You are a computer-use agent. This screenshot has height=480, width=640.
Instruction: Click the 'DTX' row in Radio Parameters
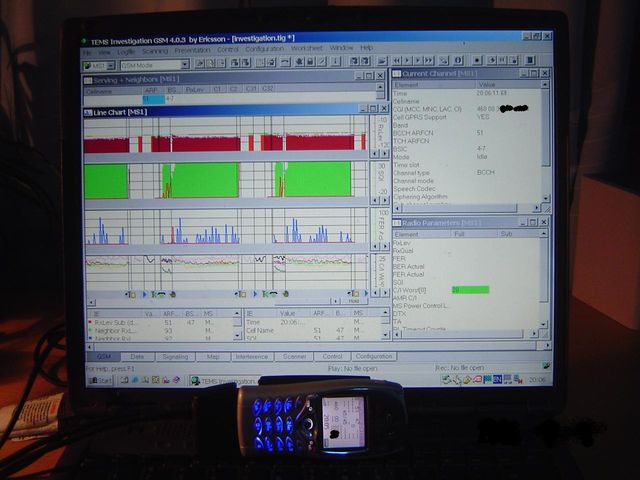tap(466, 313)
